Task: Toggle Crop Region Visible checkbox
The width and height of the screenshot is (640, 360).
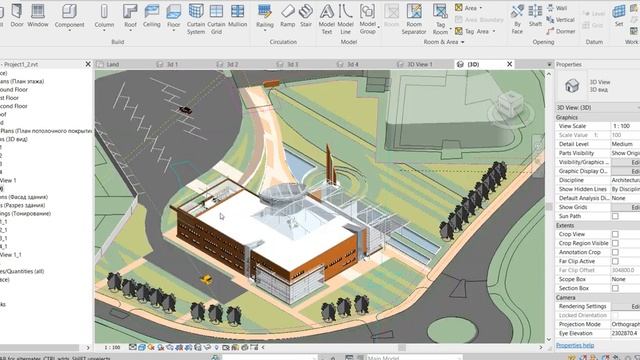Action: 615,243
